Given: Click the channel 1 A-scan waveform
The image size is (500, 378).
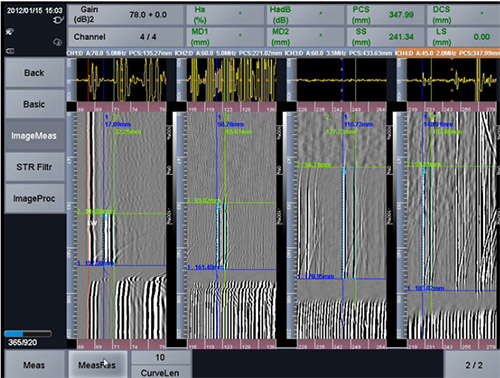Looking at the screenshot, I should tap(121, 80).
